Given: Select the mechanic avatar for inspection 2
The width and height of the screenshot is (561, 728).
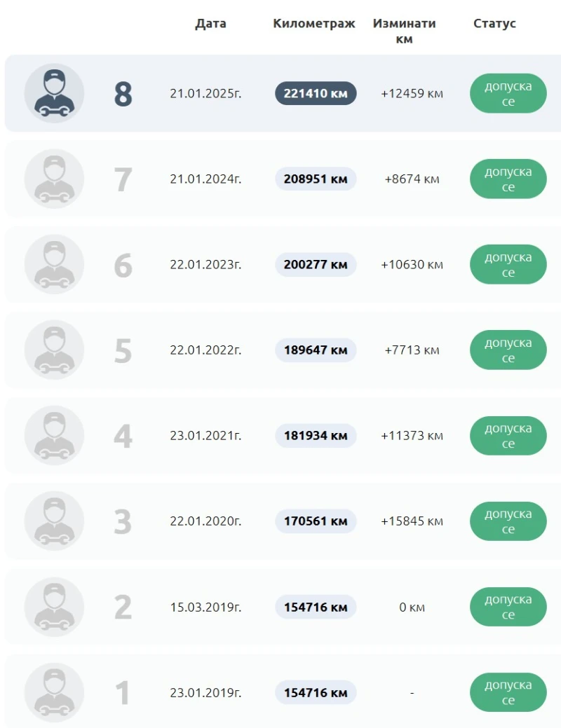Looking at the screenshot, I should tap(54, 607).
